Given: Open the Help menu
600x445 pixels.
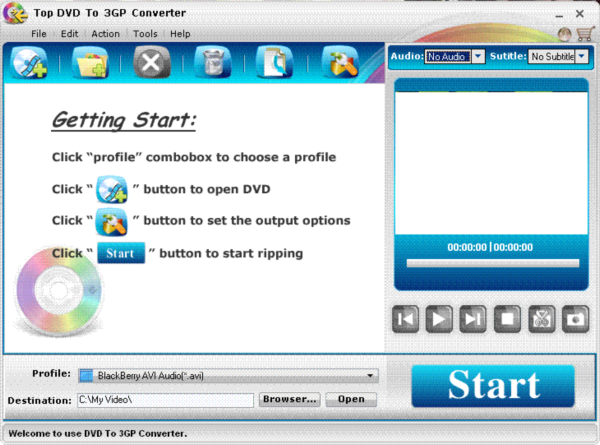Looking at the screenshot, I should point(180,34).
